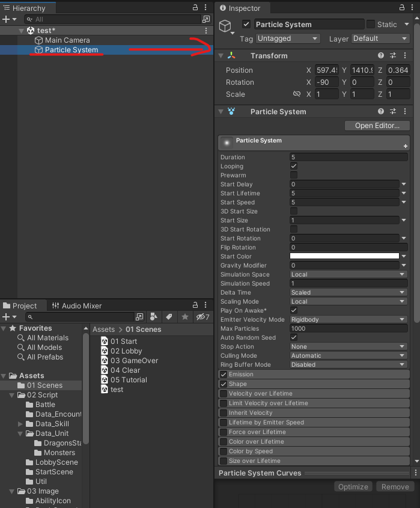Open the Layer dropdown
The height and width of the screenshot is (508, 420).
[380, 38]
